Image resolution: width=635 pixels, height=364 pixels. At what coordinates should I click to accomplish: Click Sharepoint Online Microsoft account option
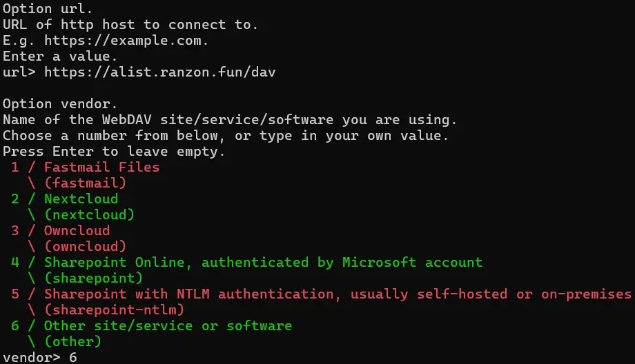tap(263, 262)
